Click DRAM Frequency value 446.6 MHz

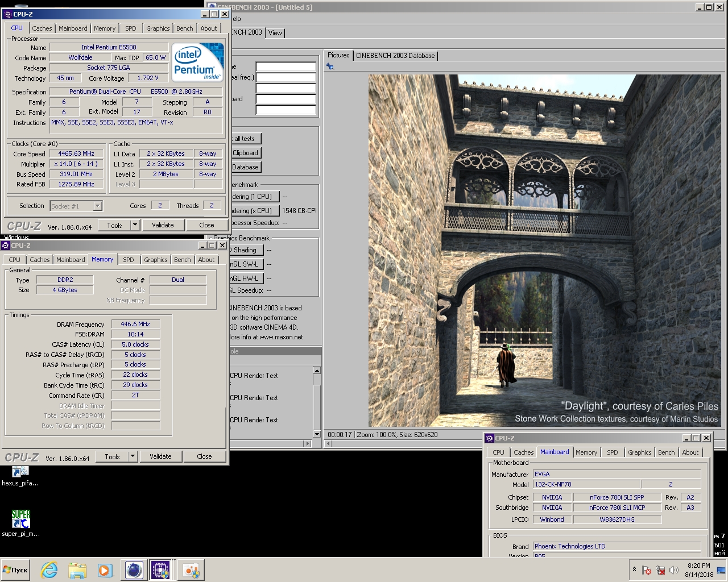click(x=135, y=324)
